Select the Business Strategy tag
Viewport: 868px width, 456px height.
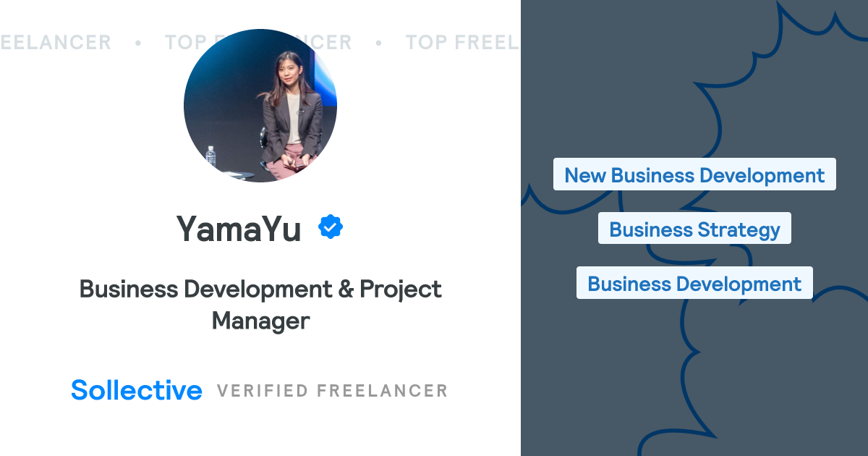[x=694, y=229]
